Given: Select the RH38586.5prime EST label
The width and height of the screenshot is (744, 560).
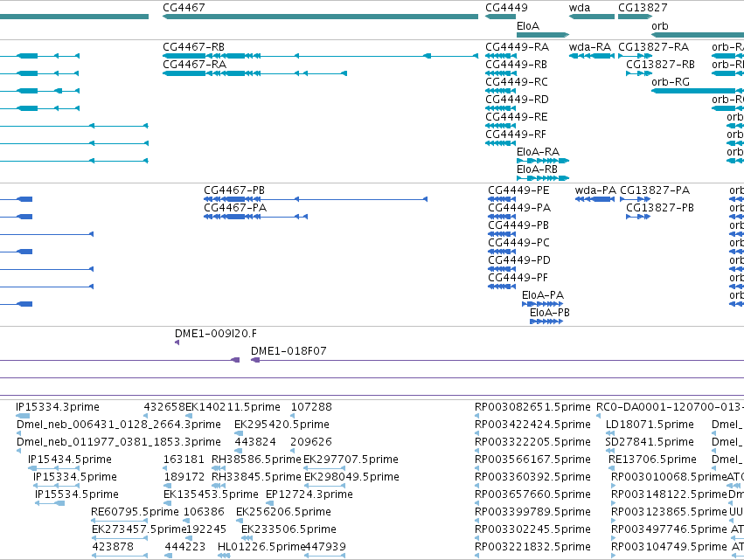Looking at the screenshot, I should point(256,460).
